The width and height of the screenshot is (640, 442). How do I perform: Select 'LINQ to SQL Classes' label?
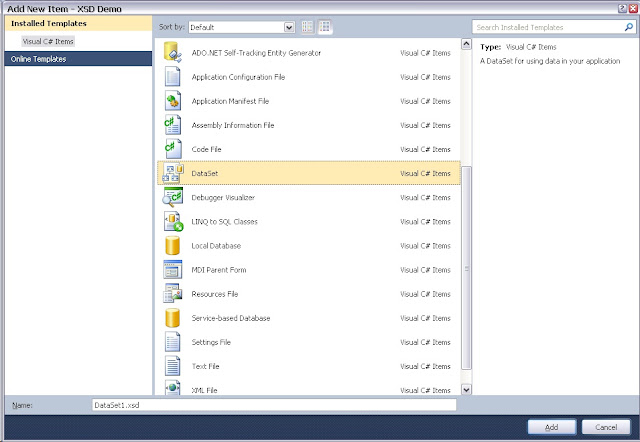pyautogui.click(x=224, y=221)
